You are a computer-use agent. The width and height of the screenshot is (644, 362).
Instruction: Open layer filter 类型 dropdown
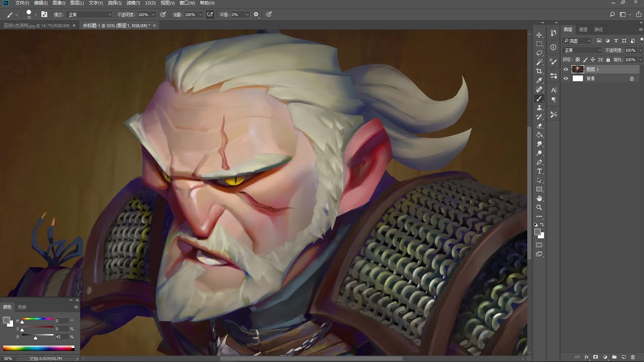(578, 41)
